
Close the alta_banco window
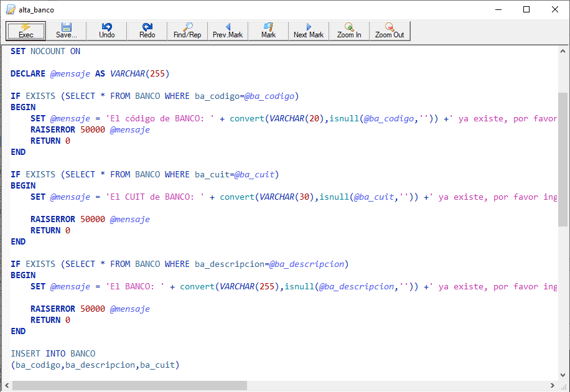coord(554,9)
